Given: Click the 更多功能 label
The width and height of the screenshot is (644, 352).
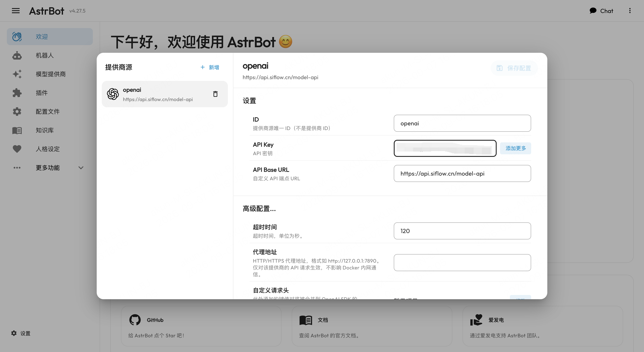Looking at the screenshot, I should [48, 168].
